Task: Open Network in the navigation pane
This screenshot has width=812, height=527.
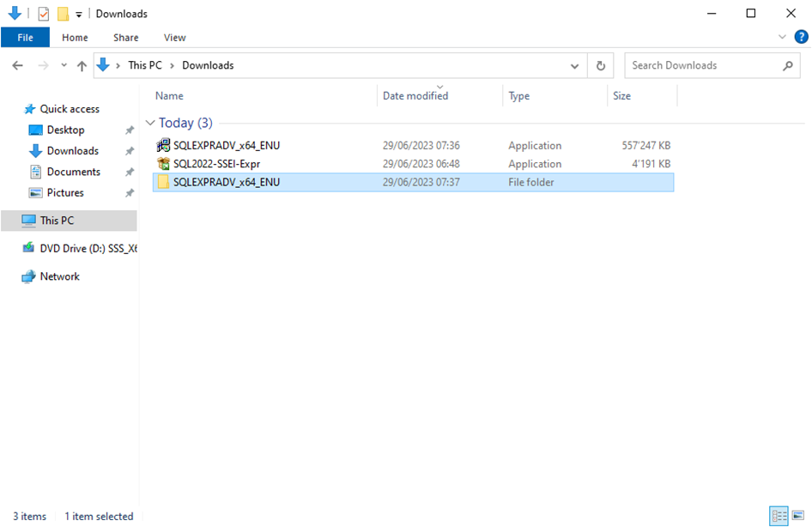Action: click(x=59, y=276)
